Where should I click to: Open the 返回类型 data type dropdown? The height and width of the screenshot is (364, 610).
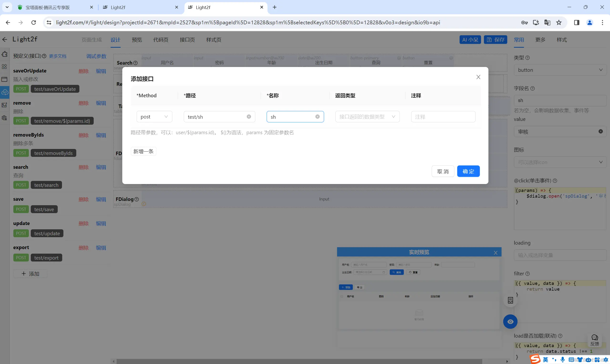pos(367,117)
